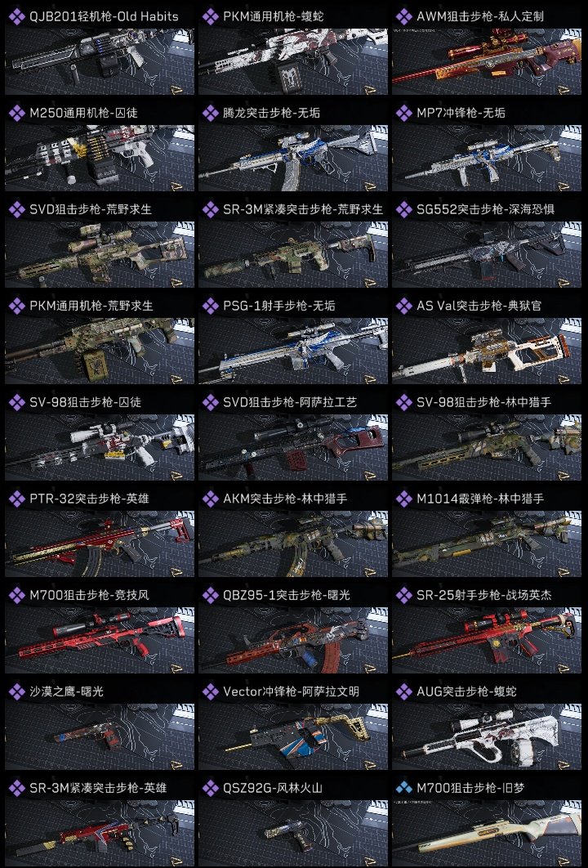Click the SVD狙击步枪-阿萨拉工艺 title text
Screen dimensions: 588x868
290,402
